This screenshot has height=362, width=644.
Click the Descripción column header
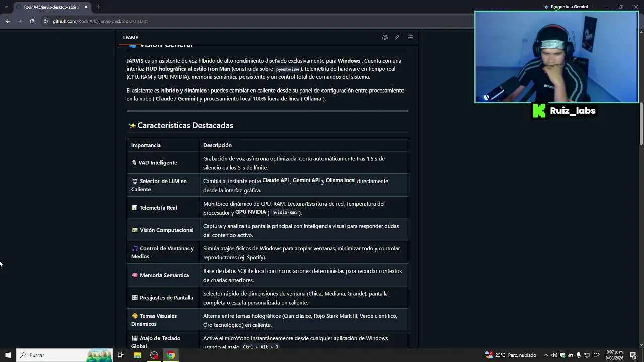[x=217, y=145]
